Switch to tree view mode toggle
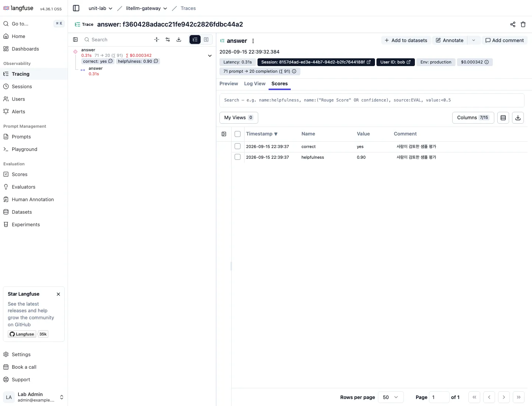The width and height of the screenshot is (532, 406). 195,39
